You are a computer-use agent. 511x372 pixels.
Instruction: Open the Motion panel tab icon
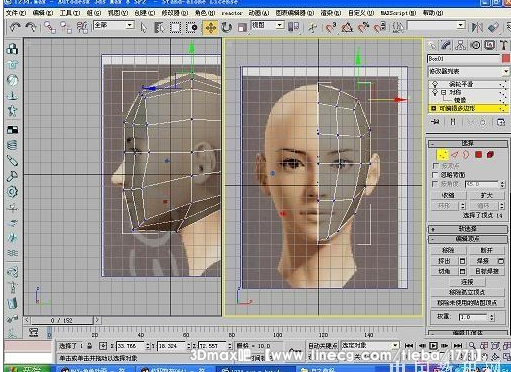coord(475,45)
